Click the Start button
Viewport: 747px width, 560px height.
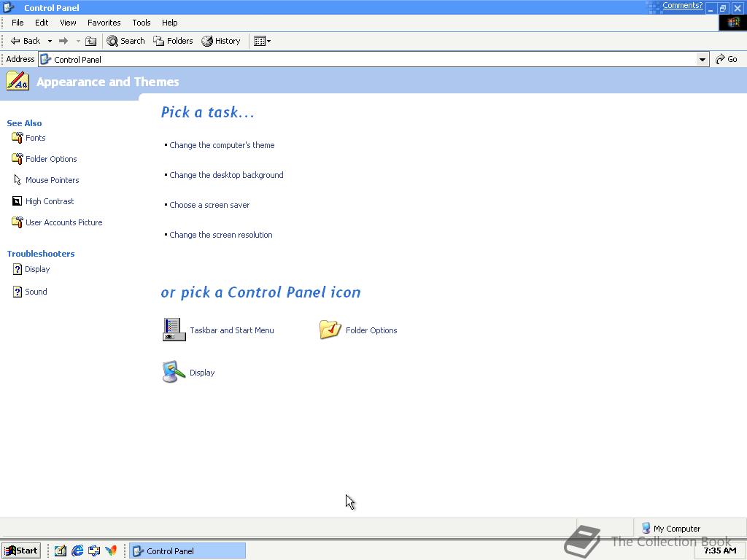(x=21, y=551)
